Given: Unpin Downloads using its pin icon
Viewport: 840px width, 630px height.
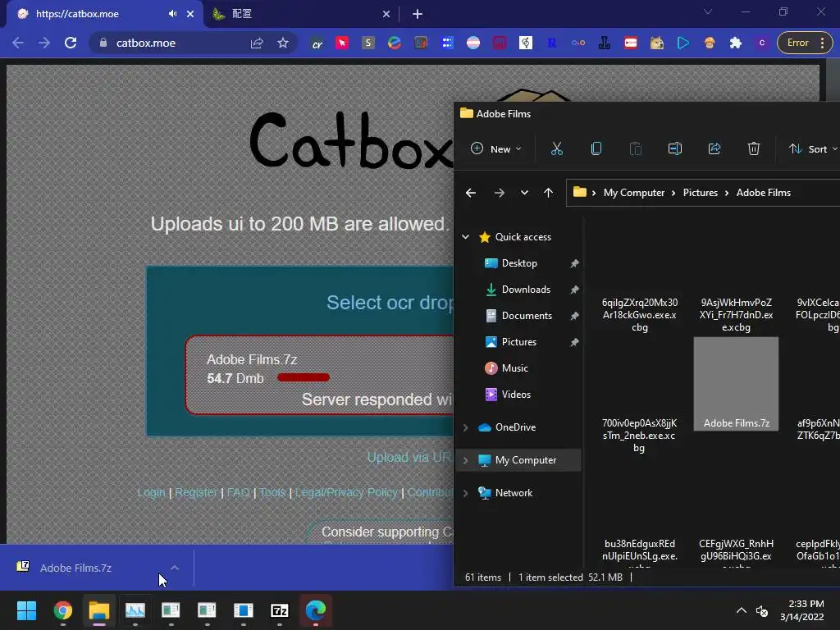Looking at the screenshot, I should 574,290.
